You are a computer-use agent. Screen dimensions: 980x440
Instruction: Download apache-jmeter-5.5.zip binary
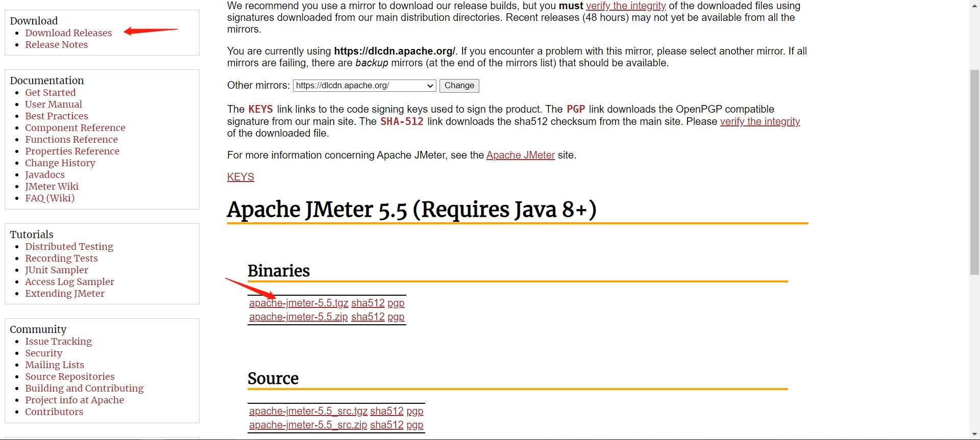pos(299,317)
